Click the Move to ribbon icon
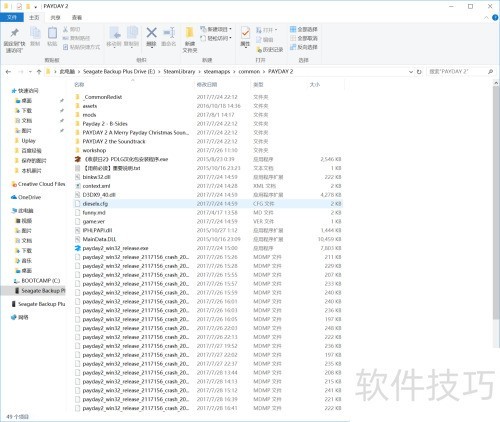Screen dimensions: 500x422 114,33
